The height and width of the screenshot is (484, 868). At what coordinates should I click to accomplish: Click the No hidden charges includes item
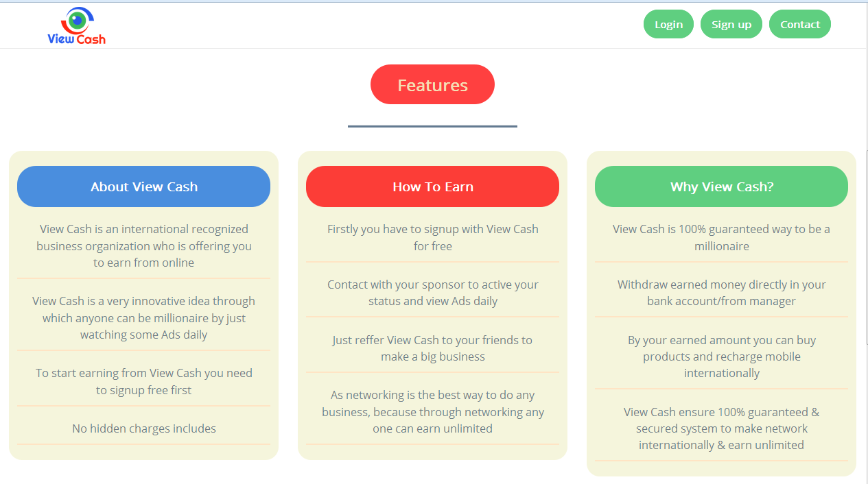[x=144, y=428]
